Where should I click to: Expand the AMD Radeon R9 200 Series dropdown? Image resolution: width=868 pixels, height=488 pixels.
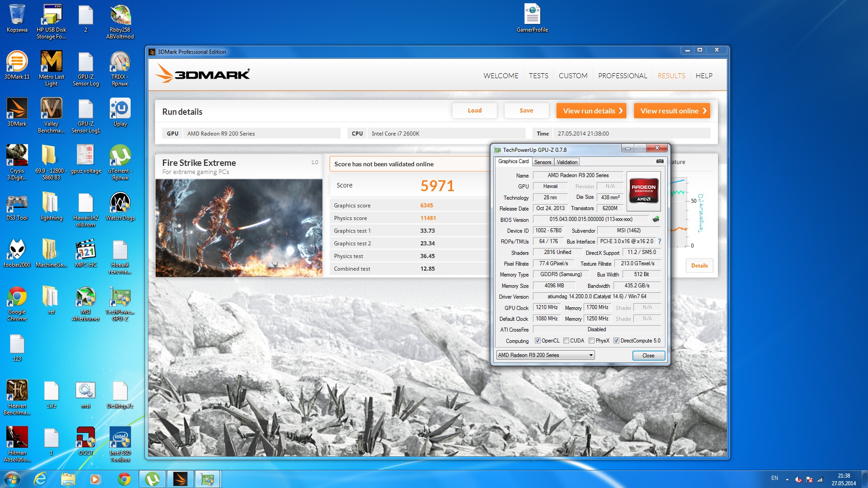click(590, 355)
